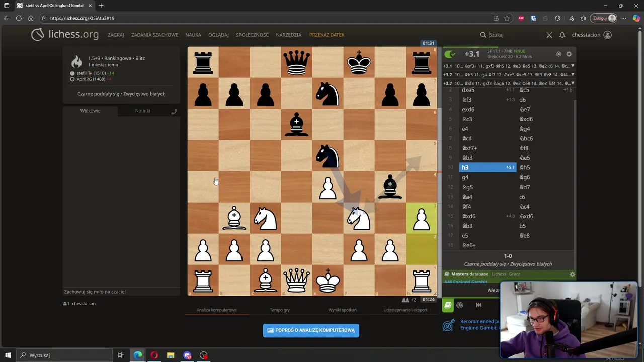
Task: Click browser back arrow
Action: tap(7, 18)
